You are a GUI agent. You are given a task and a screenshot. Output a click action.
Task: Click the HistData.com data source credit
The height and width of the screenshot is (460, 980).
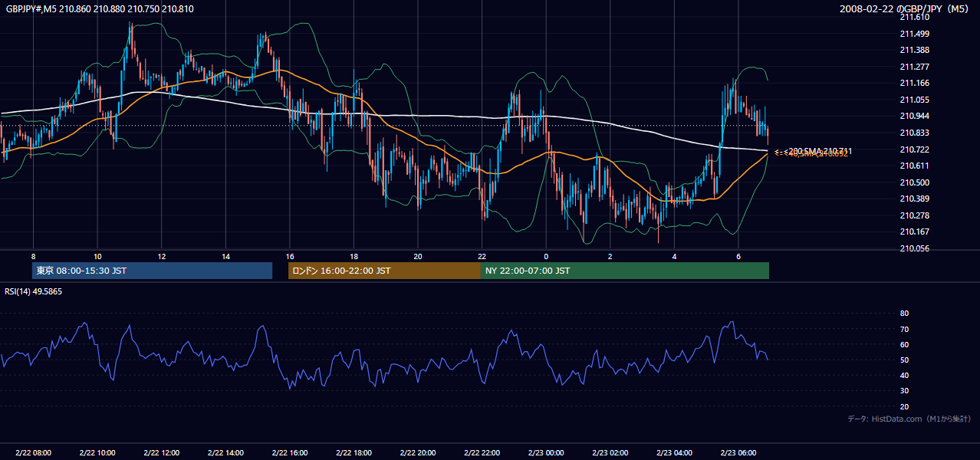(x=909, y=419)
